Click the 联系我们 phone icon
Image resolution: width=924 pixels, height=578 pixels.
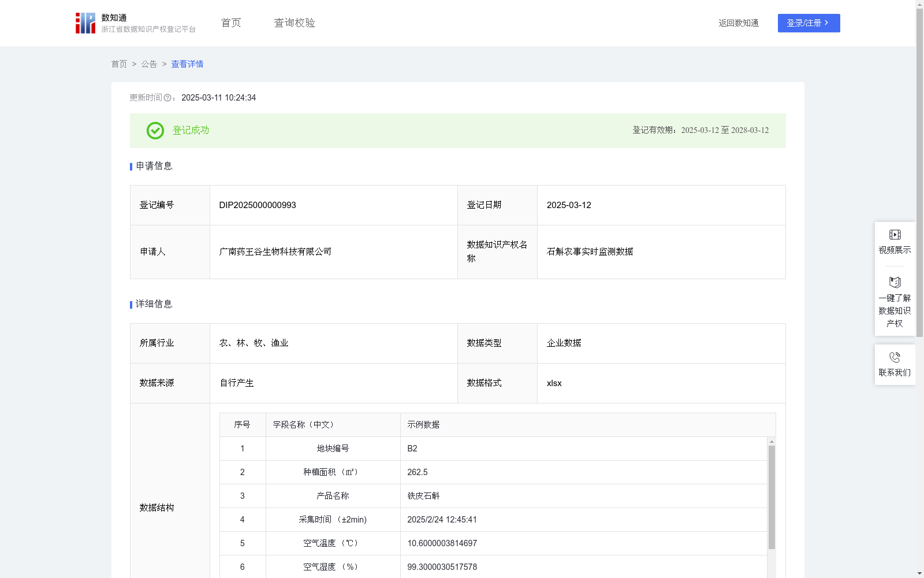click(x=895, y=357)
